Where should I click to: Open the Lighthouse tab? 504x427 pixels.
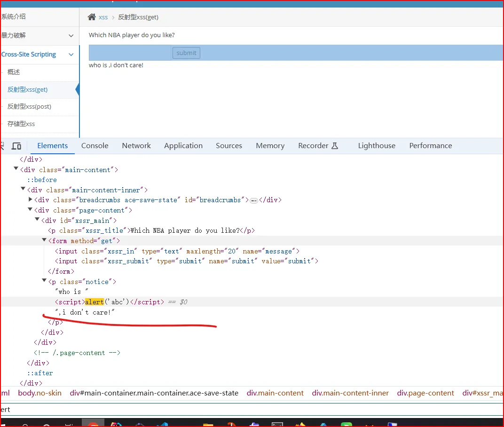click(x=377, y=146)
